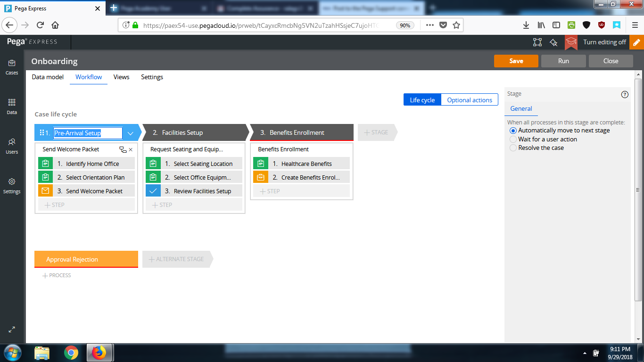The image size is (644, 362).
Task: Click the Run button
Action: click(x=563, y=61)
